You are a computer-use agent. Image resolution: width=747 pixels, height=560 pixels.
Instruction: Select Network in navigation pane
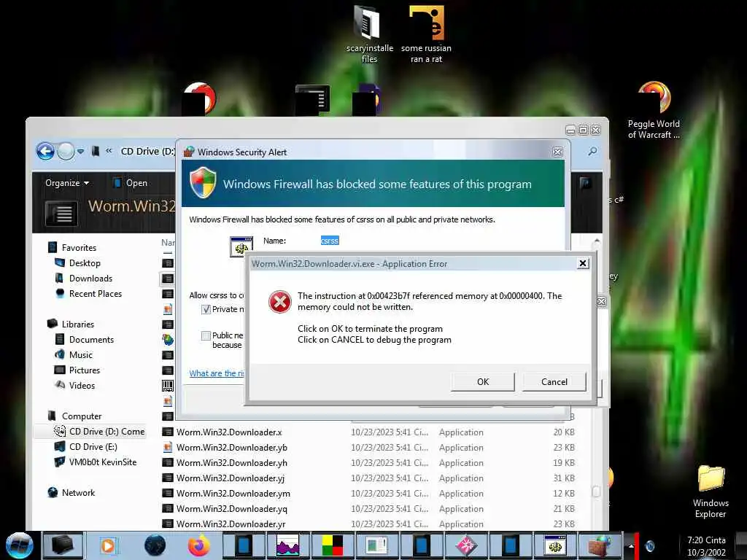pos(71,493)
